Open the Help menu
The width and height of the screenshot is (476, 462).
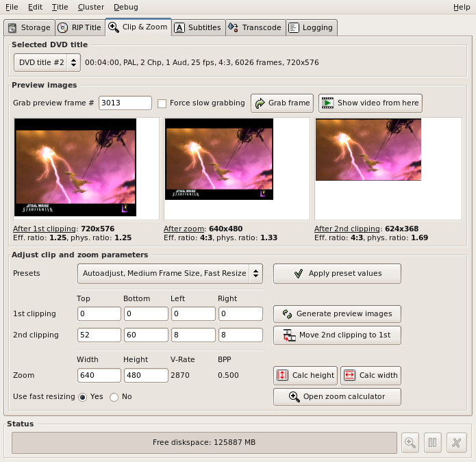coord(462,7)
